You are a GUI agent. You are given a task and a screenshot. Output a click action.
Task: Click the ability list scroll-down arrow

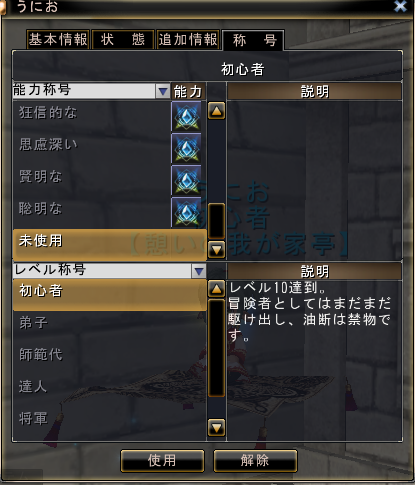pyautogui.click(x=216, y=249)
